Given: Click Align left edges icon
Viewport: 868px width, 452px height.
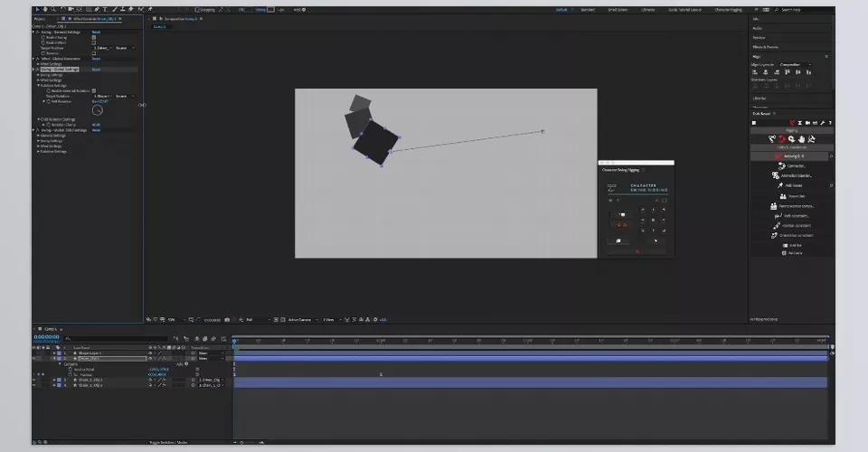Looking at the screenshot, I should pos(754,72).
